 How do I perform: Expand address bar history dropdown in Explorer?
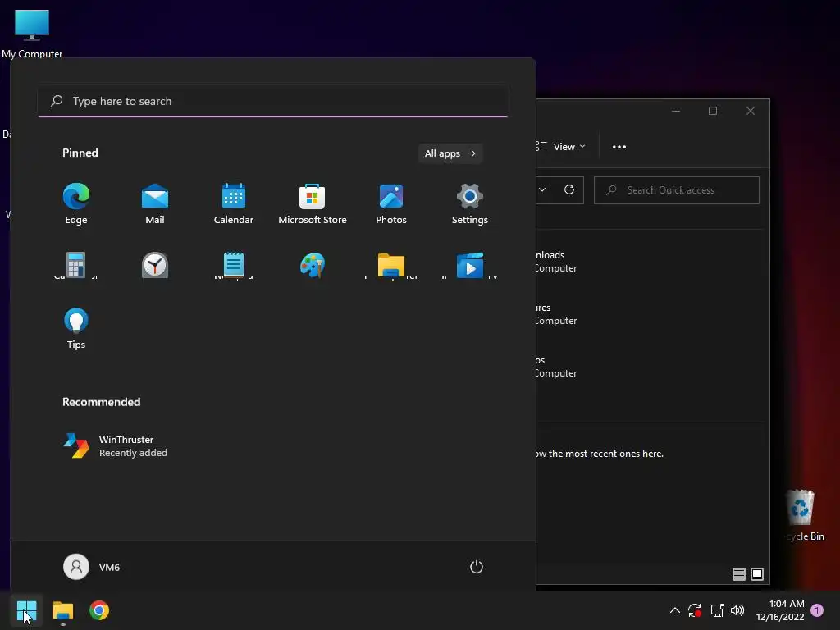click(542, 189)
